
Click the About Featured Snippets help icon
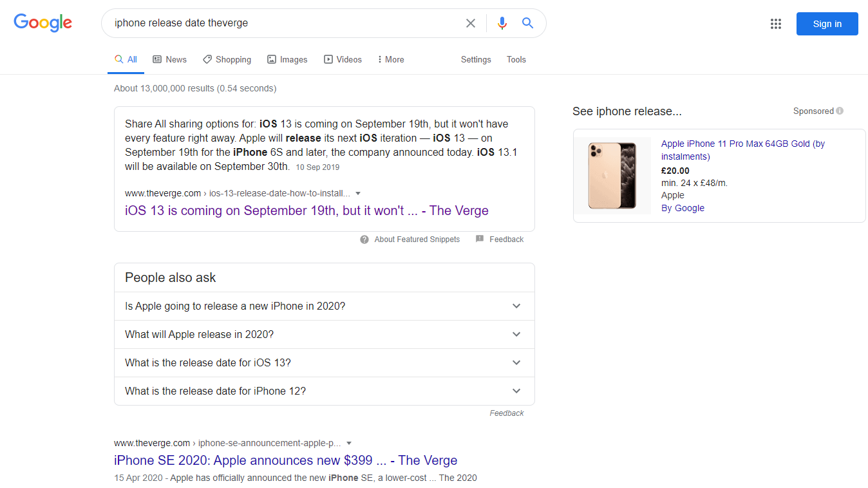pyautogui.click(x=364, y=239)
